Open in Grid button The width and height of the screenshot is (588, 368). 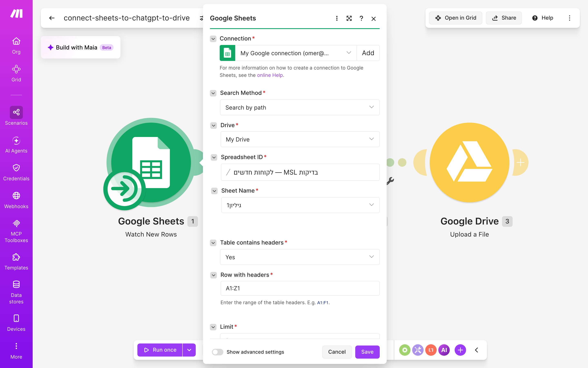point(455,18)
